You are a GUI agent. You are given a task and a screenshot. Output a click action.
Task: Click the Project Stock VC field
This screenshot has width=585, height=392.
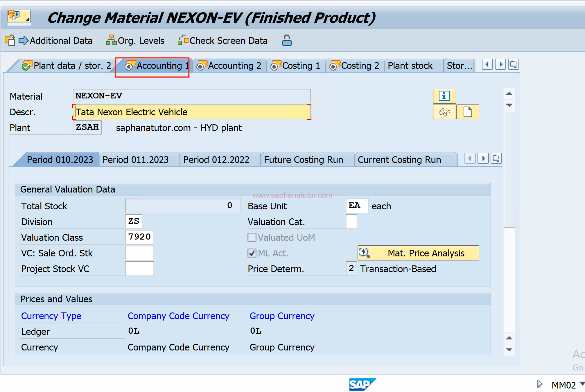[x=139, y=268]
